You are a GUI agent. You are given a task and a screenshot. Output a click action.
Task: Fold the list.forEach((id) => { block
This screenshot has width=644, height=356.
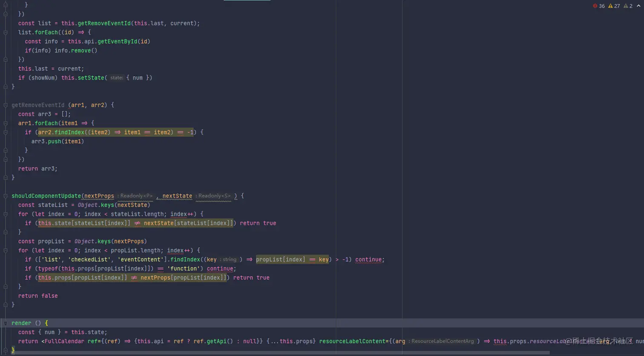click(x=6, y=32)
